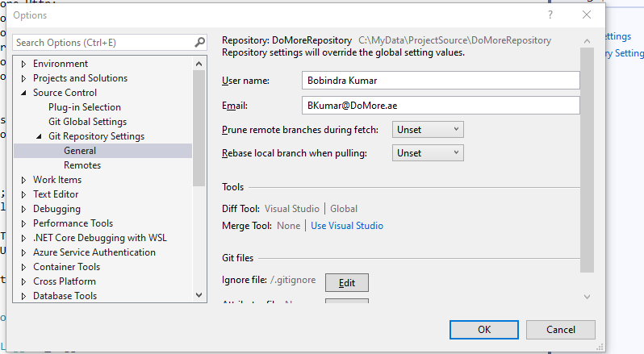Expand the Environment node

(x=23, y=64)
